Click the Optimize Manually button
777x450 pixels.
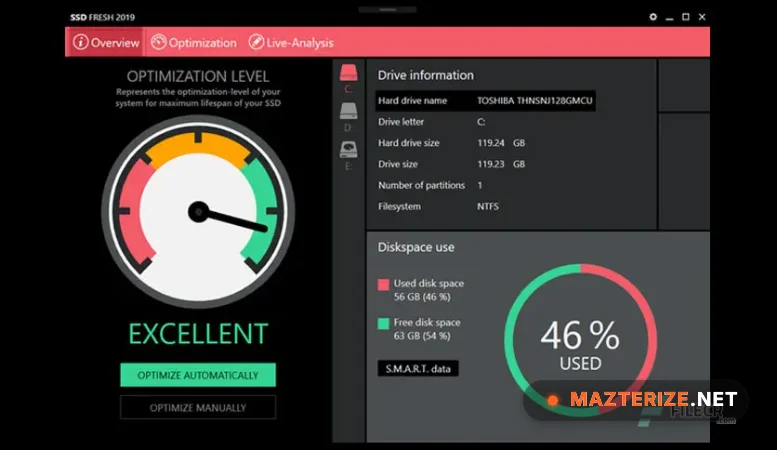198,407
